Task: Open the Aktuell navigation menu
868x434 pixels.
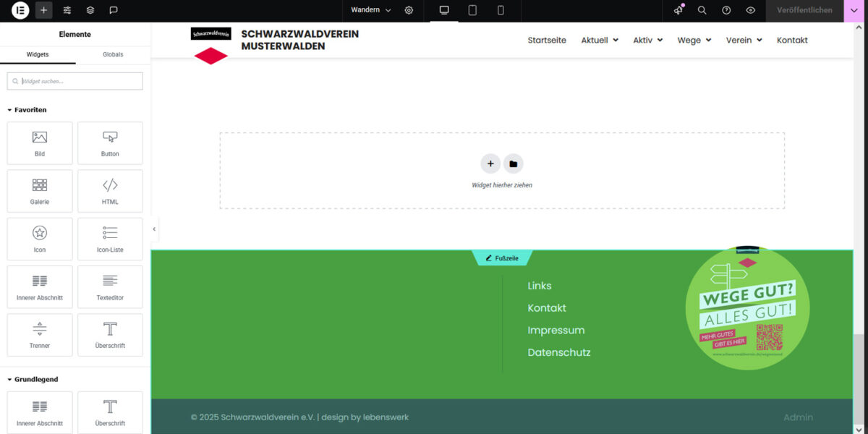Action: (600, 41)
